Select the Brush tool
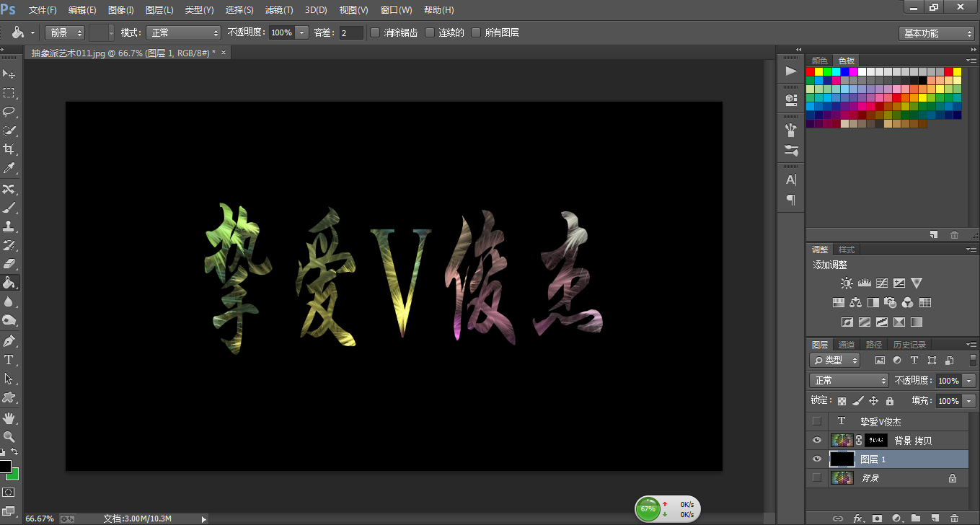 9,208
